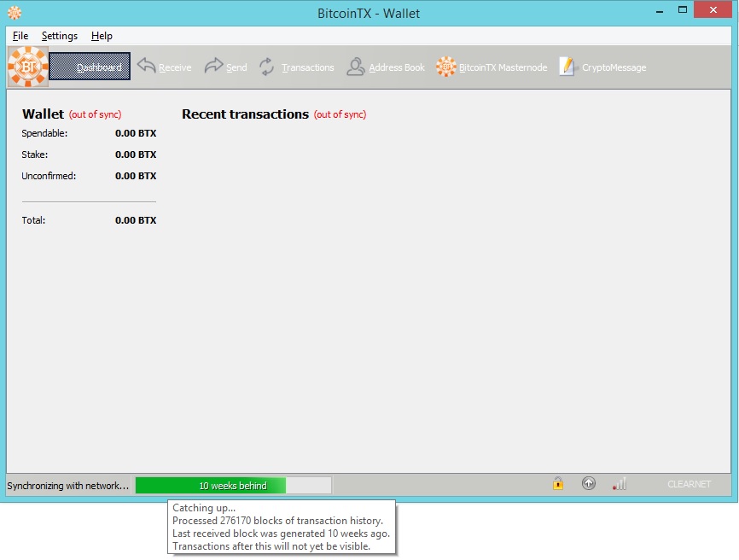Minimize the BitcoinTX Wallet window
The image size is (739, 560).
[660, 11]
